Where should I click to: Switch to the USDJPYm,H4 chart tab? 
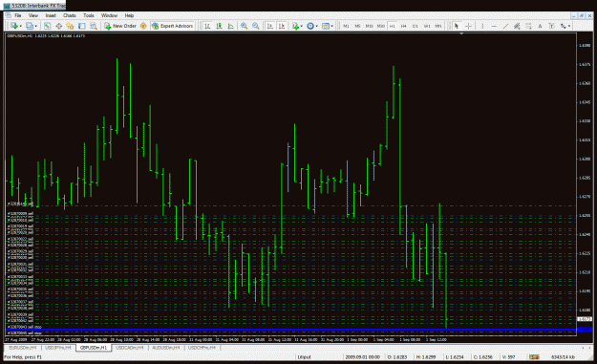(58, 348)
